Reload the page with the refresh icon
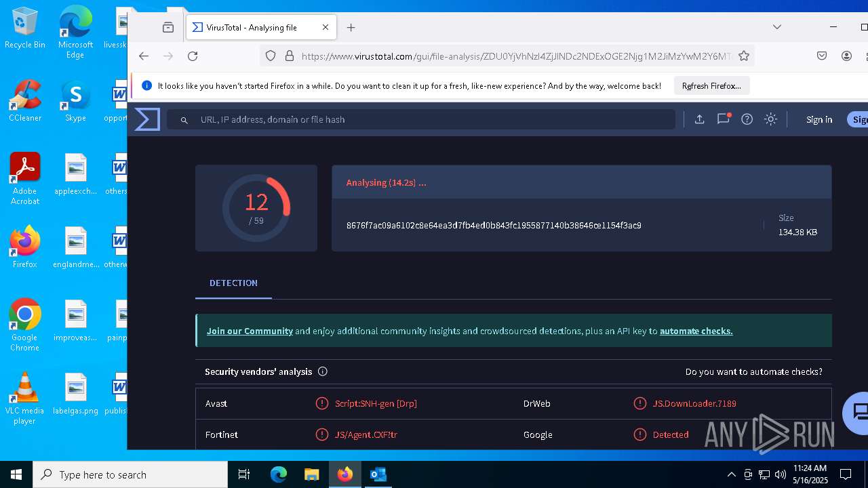The height and width of the screenshot is (488, 868). click(x=193, y=56)
